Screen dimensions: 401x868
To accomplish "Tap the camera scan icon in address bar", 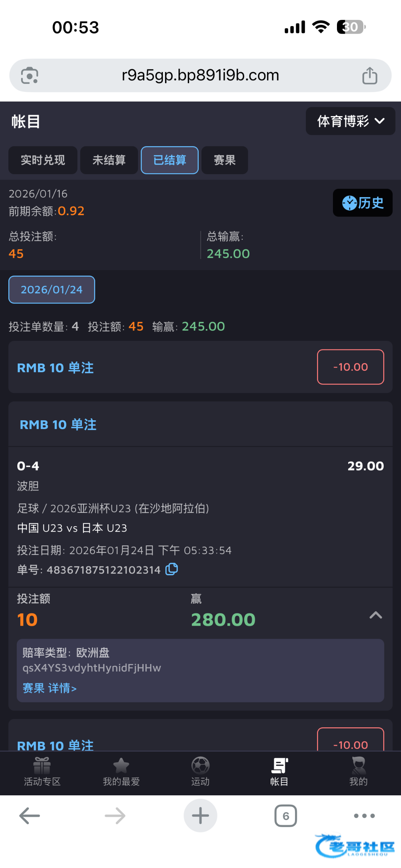I will point(29,76).
